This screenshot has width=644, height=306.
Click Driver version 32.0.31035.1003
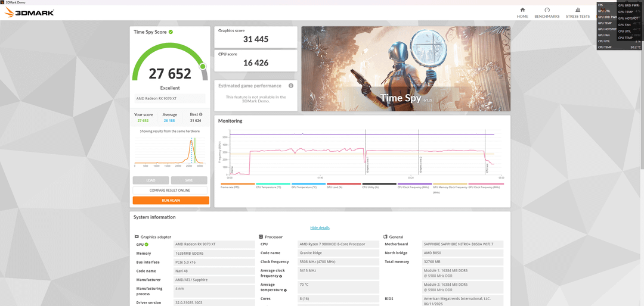pos(214,302)
